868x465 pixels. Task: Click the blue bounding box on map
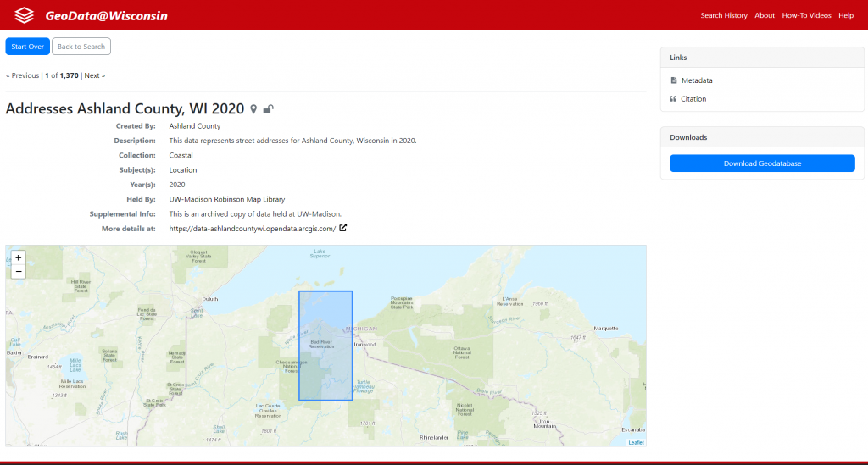(325, 346)
